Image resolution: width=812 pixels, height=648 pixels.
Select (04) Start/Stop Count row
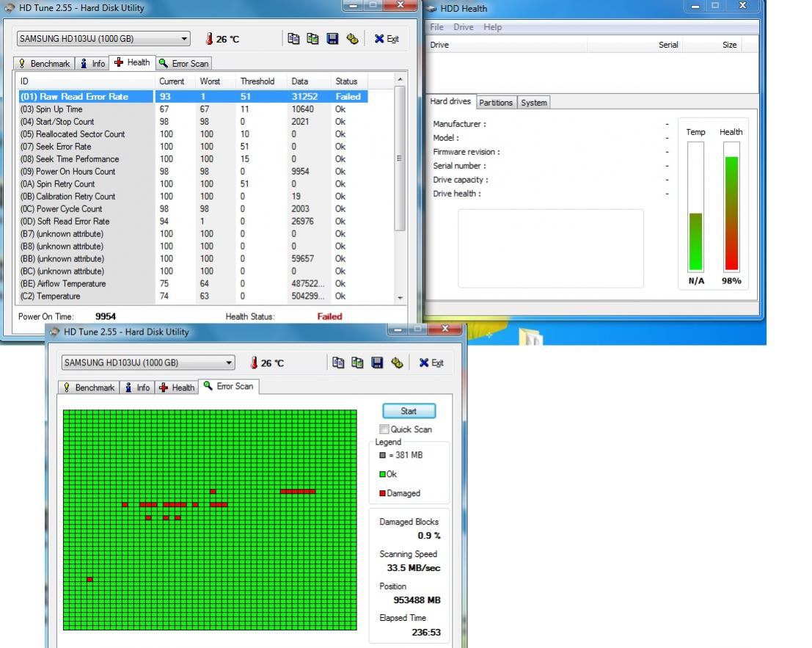click(x=193, y=122)
